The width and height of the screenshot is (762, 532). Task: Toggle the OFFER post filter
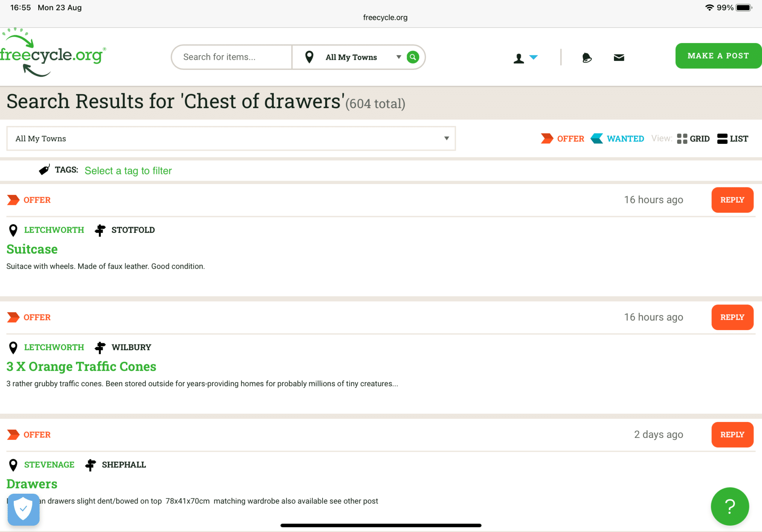[x=563, y=139]
